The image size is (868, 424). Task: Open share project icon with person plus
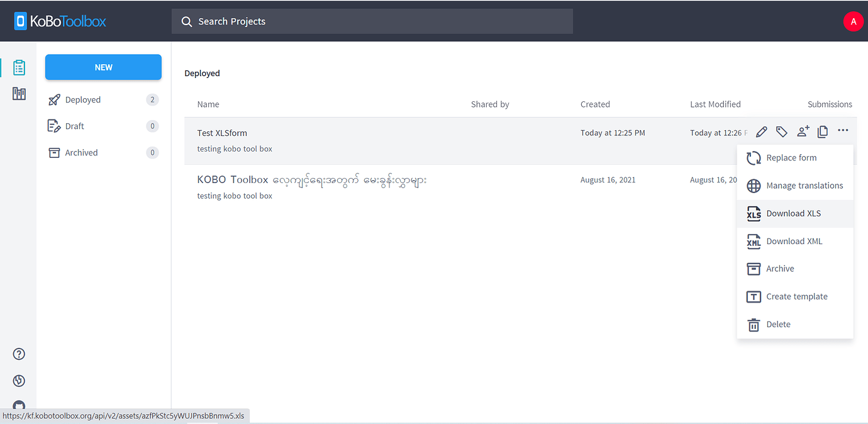point(803,131)
